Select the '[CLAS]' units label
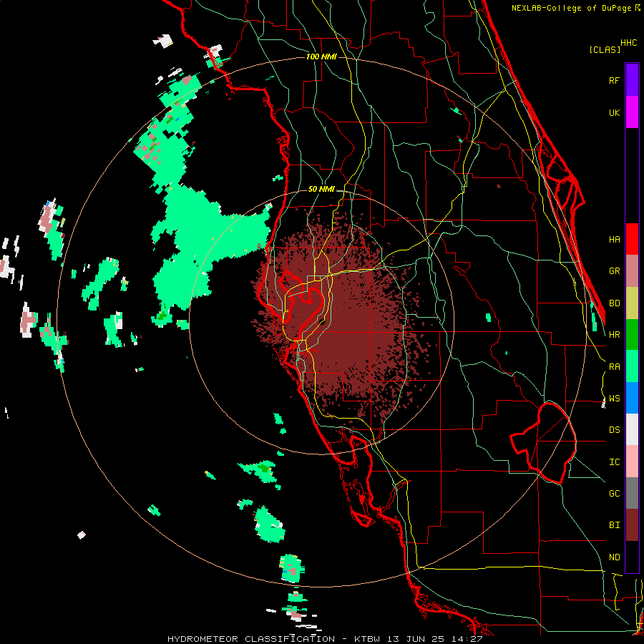Viewport: 644px width, 644px height. point(605,49)
